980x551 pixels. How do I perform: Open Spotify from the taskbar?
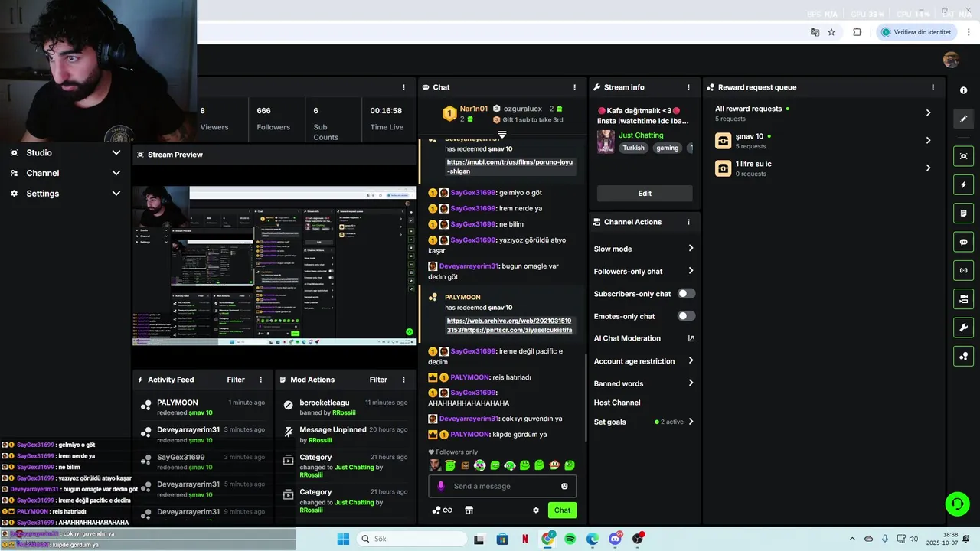[570, 539]
